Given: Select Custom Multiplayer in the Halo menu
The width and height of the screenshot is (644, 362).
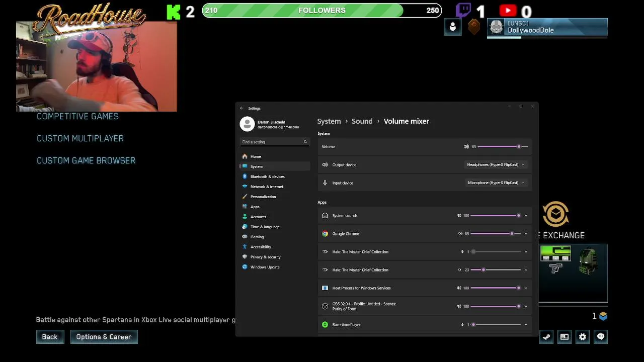Looking at the screenshot, I should (80, 138).
